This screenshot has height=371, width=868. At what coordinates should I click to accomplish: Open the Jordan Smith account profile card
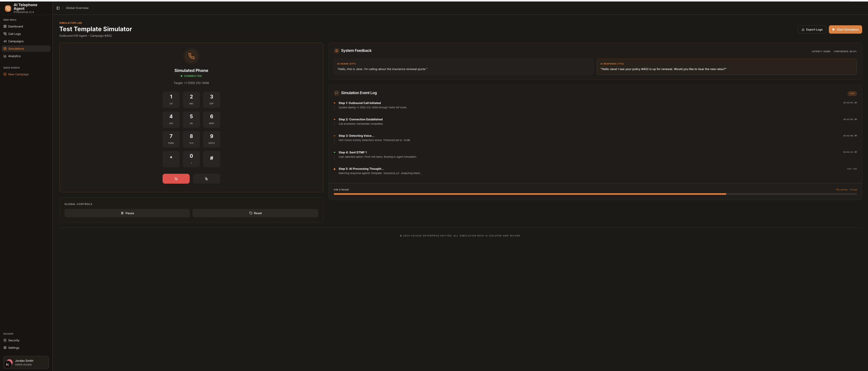(26, 362)
